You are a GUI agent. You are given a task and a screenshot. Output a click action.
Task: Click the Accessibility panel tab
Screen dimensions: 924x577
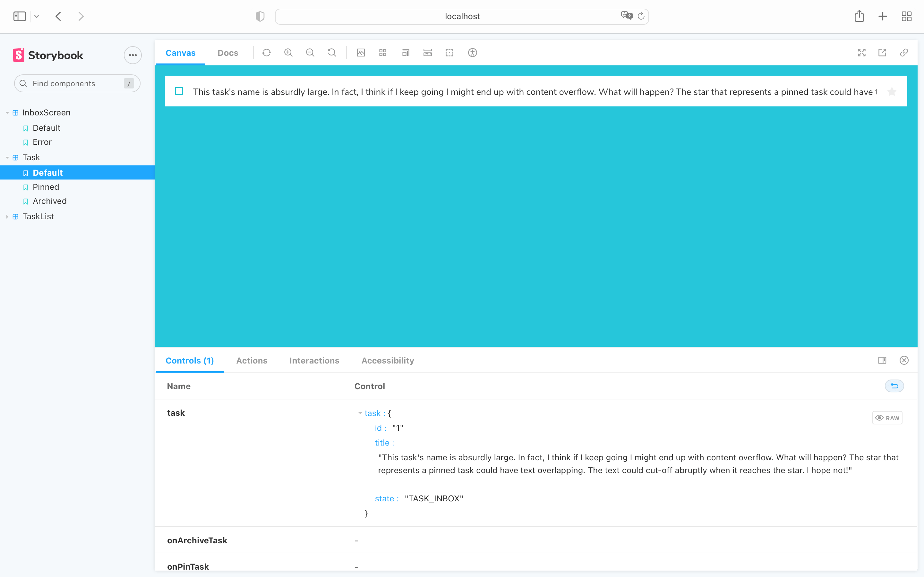387,360
